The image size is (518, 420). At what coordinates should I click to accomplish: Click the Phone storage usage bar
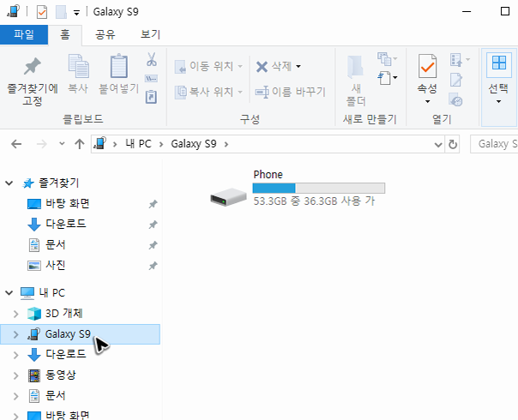coord(319,189)
